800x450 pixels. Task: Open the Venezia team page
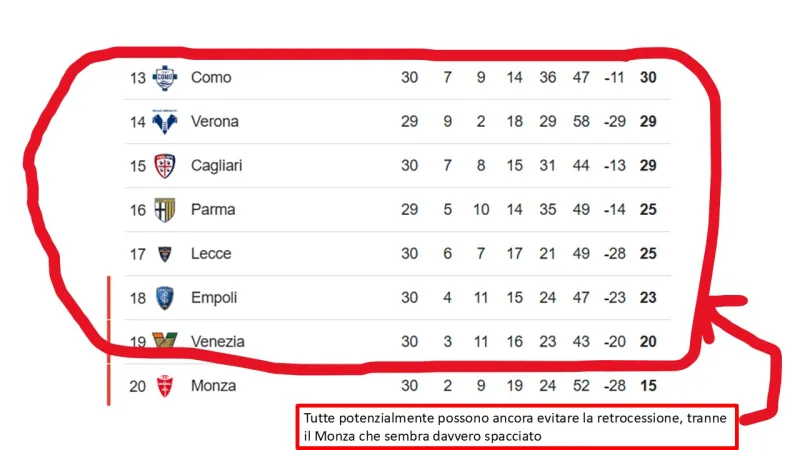[218, 342]
